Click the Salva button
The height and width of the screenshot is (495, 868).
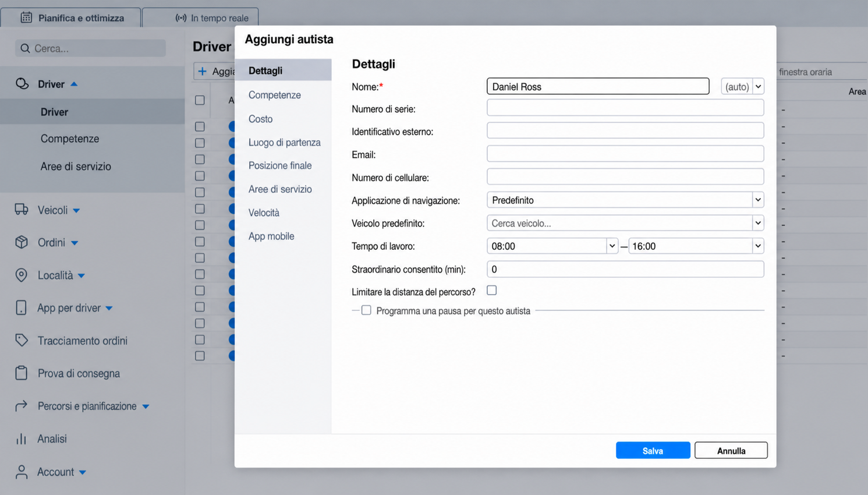pyautogui.click(x=653, y=450)
